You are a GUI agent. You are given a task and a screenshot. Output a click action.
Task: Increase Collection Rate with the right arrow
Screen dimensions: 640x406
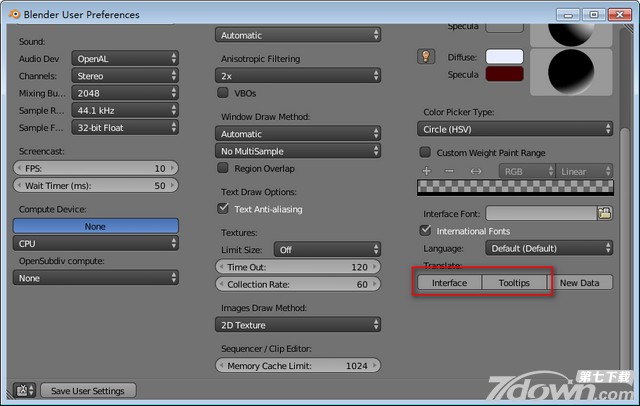[375, 284]
